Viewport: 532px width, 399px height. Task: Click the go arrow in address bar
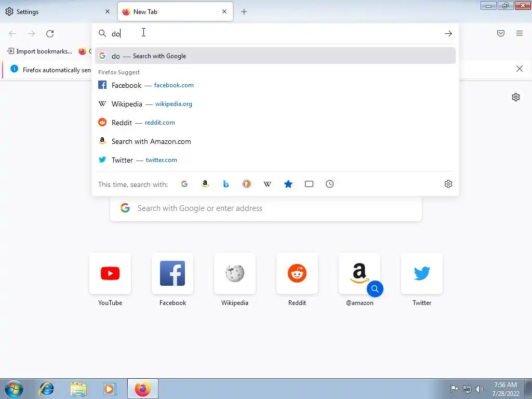point(448,33)
